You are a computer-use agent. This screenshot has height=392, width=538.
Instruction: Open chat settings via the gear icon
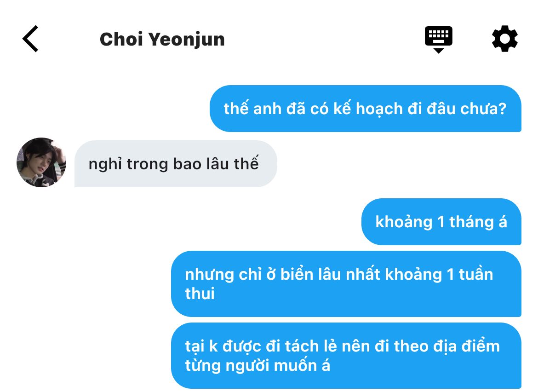(x=504, y=39)
